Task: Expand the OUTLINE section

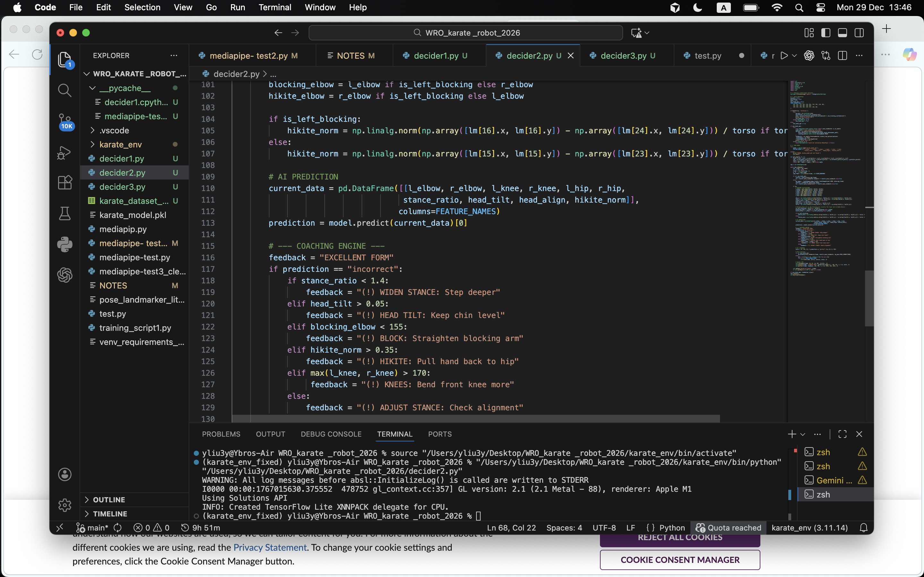Action: point(109,499)
